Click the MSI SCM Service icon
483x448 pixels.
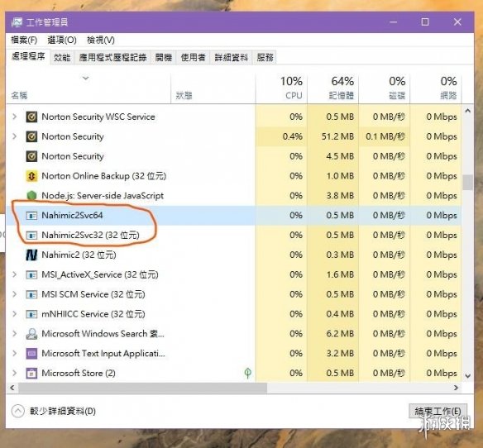click(31, 294)
